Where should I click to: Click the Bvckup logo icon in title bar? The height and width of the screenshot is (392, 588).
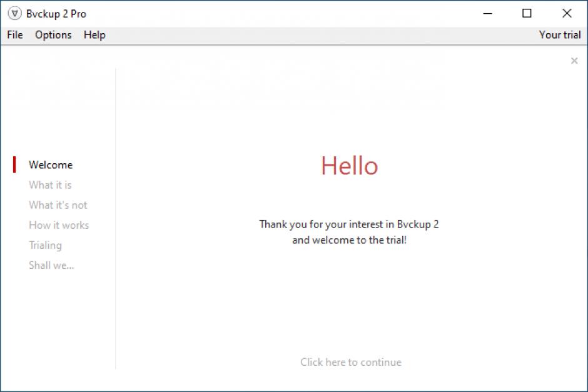(x=14, y=14)
